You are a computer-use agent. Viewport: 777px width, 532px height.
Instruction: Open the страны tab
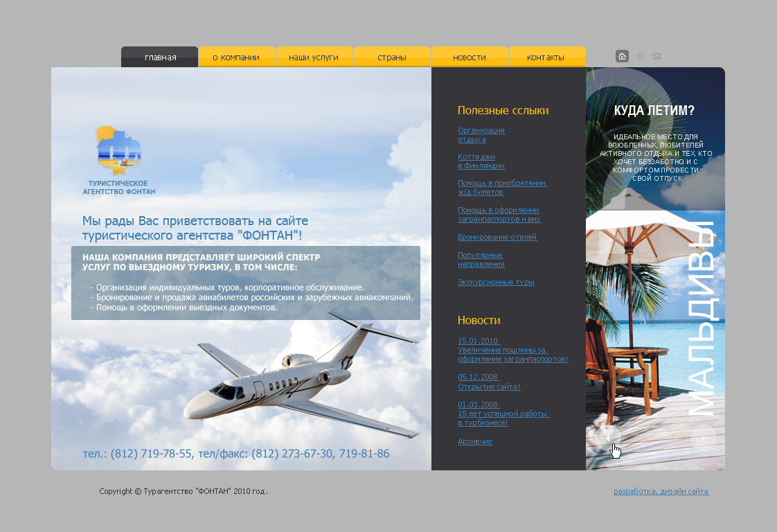point(392,57)
